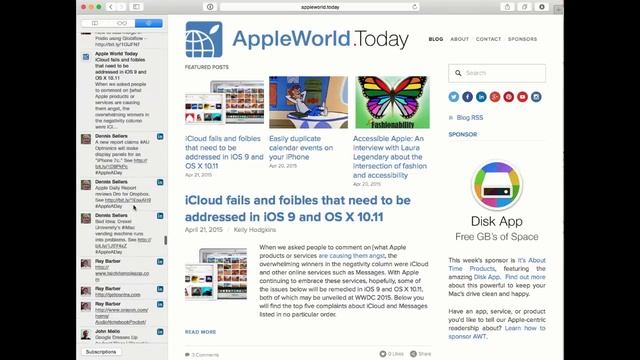640x360 pixels.
Task: Open featured link 'Easily duplicate calendar events'
Action: tap(301, 148)
